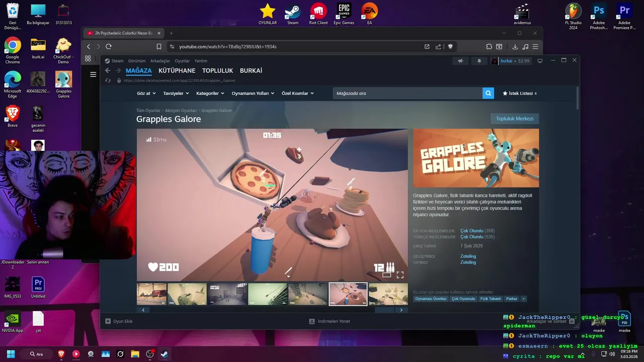Toggle fullscreen on the screenshot viewer
This screenshot has height=362, width=644.
tap(400, 275)
